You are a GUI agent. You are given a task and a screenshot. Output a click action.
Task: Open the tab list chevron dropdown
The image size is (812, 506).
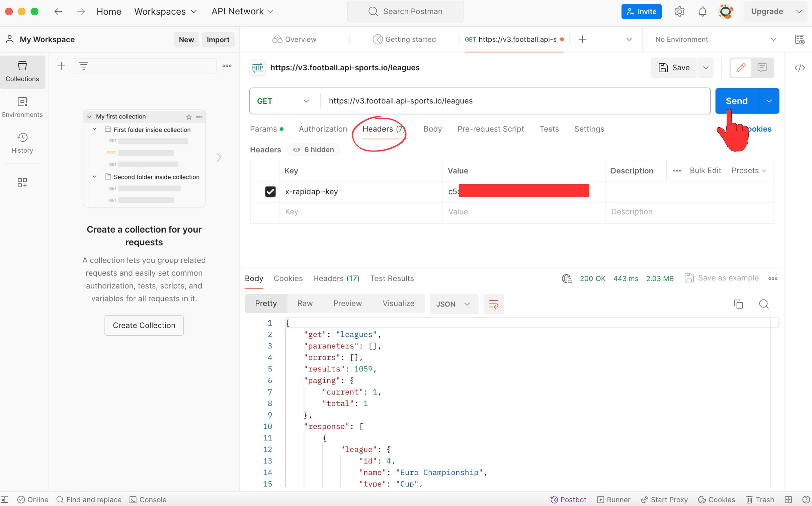[629, 39]
